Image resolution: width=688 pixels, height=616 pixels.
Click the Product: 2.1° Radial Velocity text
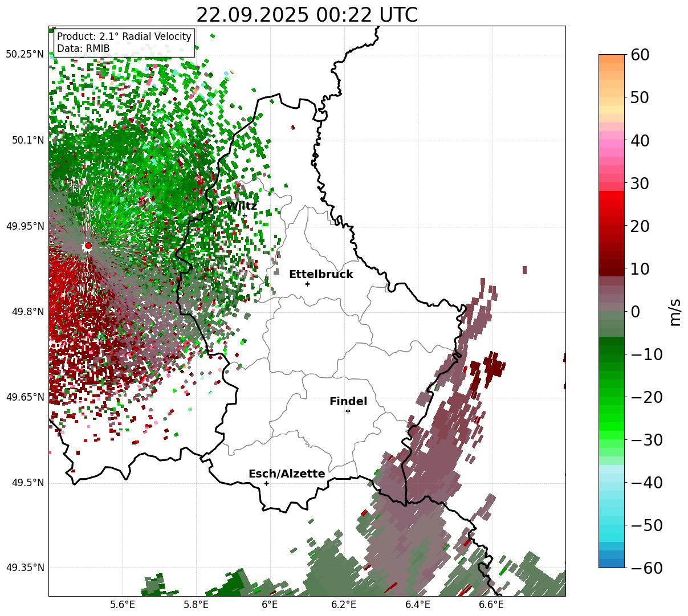pyautogui.click(x=124, y=36)
